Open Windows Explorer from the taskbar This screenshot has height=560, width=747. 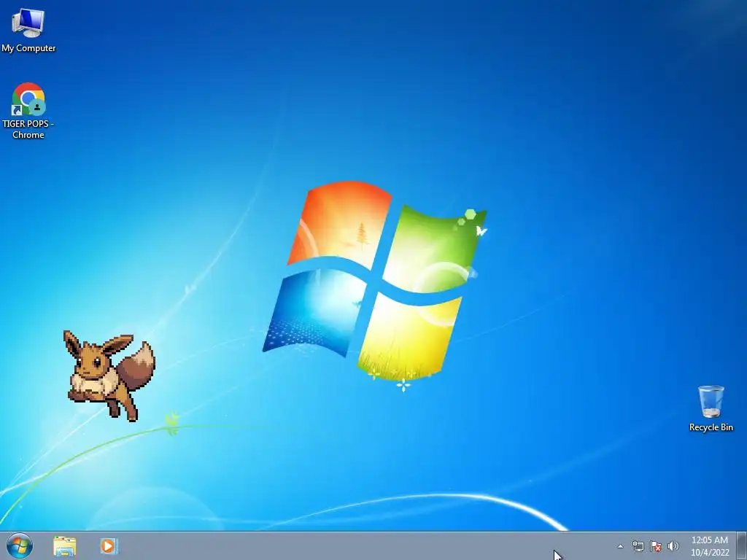click(65, 546)
